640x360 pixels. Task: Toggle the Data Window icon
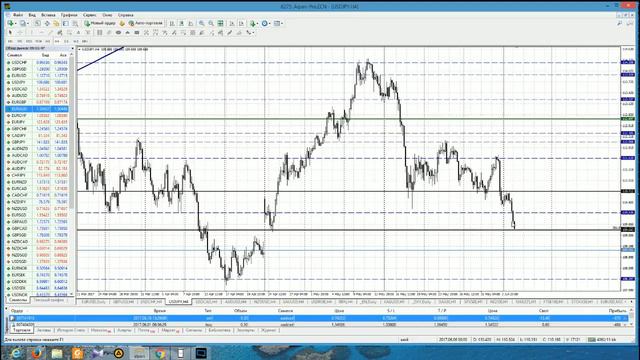click(x=47, y=23)
